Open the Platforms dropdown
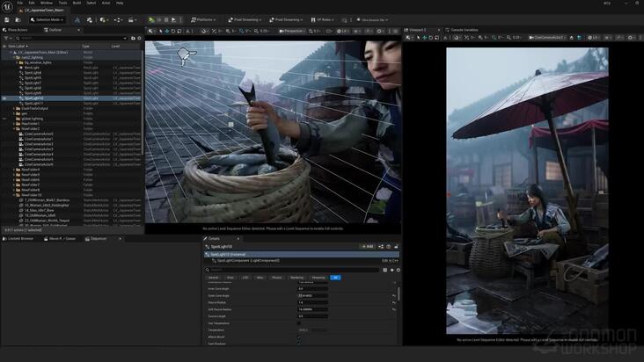 (x=203, y=19)
